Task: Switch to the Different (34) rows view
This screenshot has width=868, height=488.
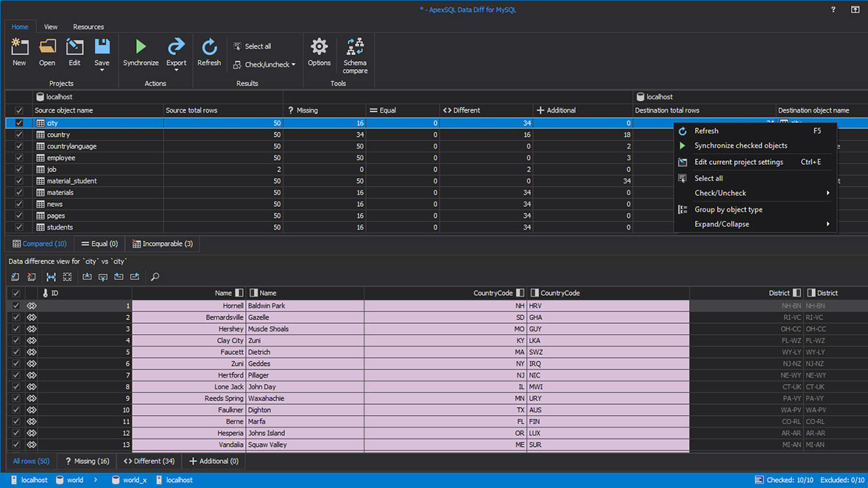Action: pos(148,461)
